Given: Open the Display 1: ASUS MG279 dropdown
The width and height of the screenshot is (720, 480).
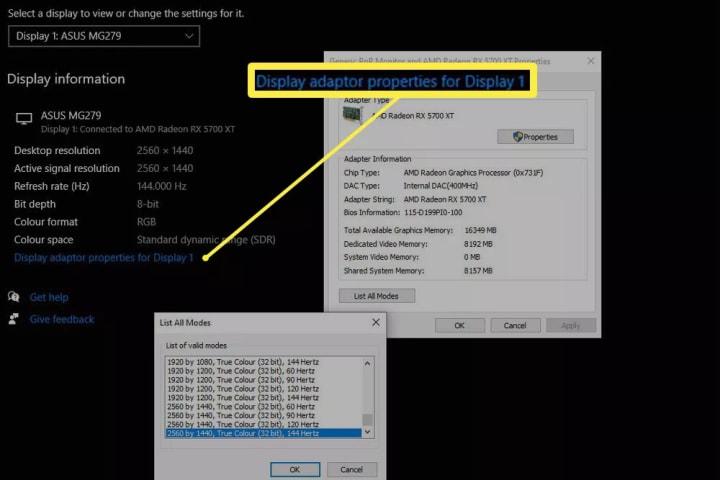Looking at the screenshot, I should point(104,36).
